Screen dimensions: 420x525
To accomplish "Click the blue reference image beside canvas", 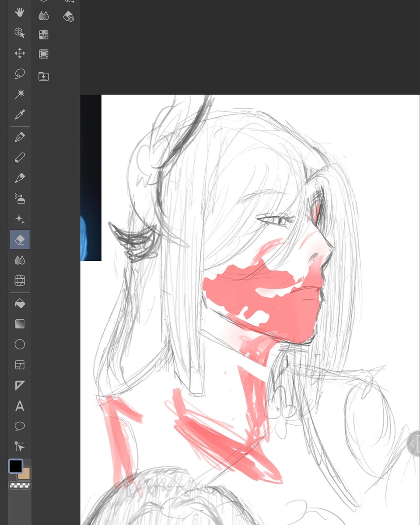I will point(91,178).
